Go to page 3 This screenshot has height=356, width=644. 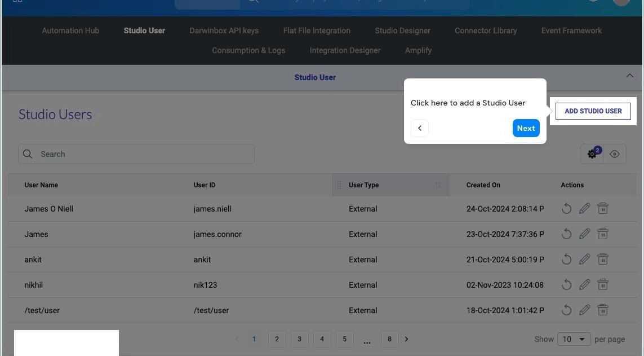pyautogui.click(x=299, y=339)
